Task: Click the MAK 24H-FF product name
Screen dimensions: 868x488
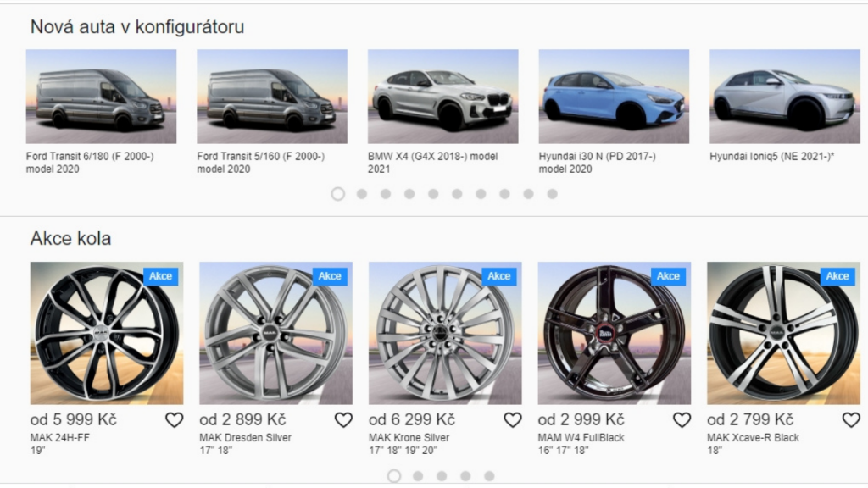Action: click(x=60, y=438)
